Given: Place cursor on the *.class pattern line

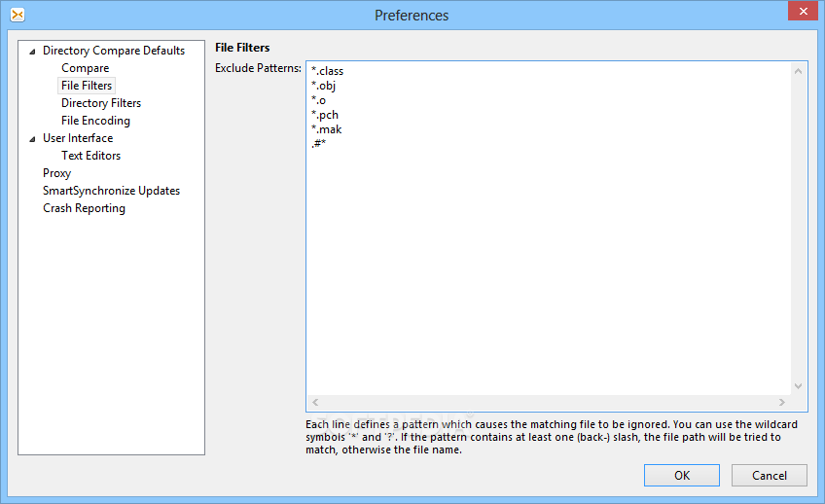Looking at the screenshot, I should (327, 71).
